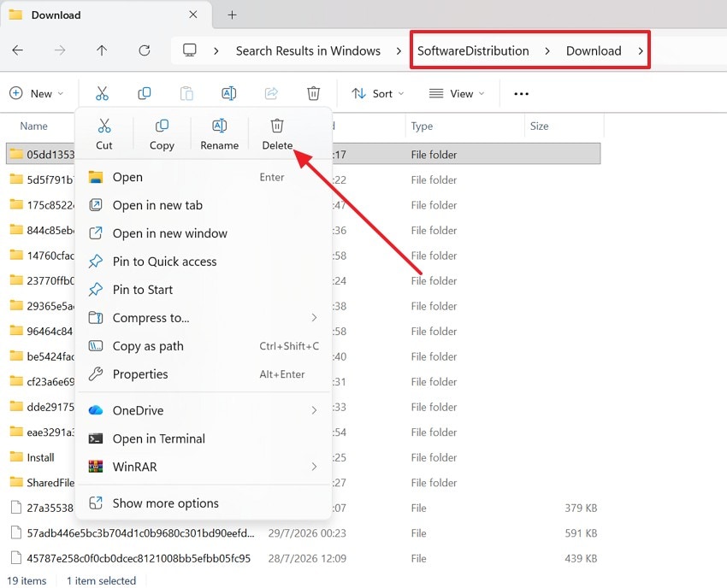Viewport: 727px width, 588px height.
Task: Select the Install folder
Action: (x=32, y=457)
